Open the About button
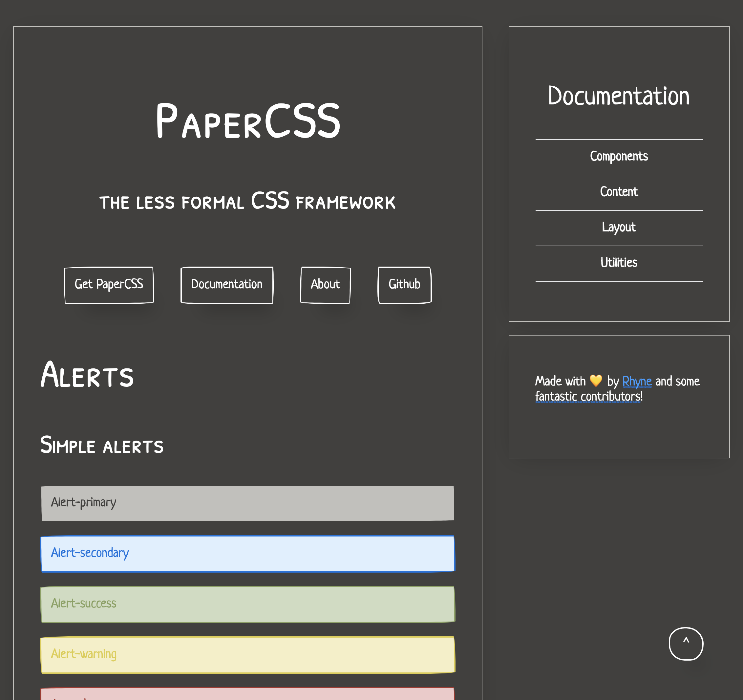Screen dimensions: 743x700 326,285
